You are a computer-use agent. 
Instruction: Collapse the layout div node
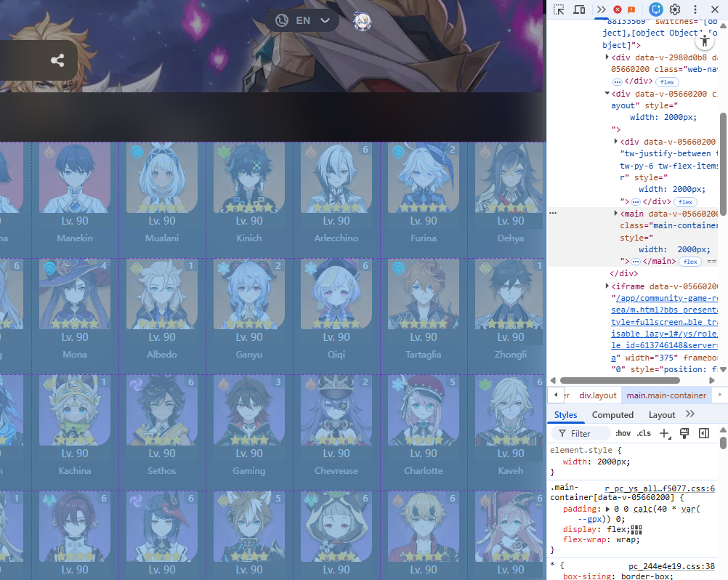pyautogui.click(x=607, y=93)
